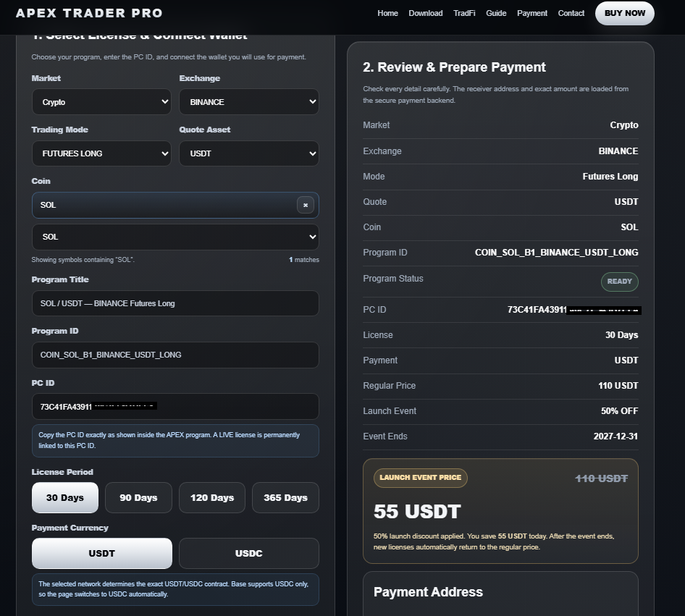Screen dimensions: 685x616
Task: Open the Market dropdown showing Crypto
Action: pyautogui.click(x=101, y=102)
